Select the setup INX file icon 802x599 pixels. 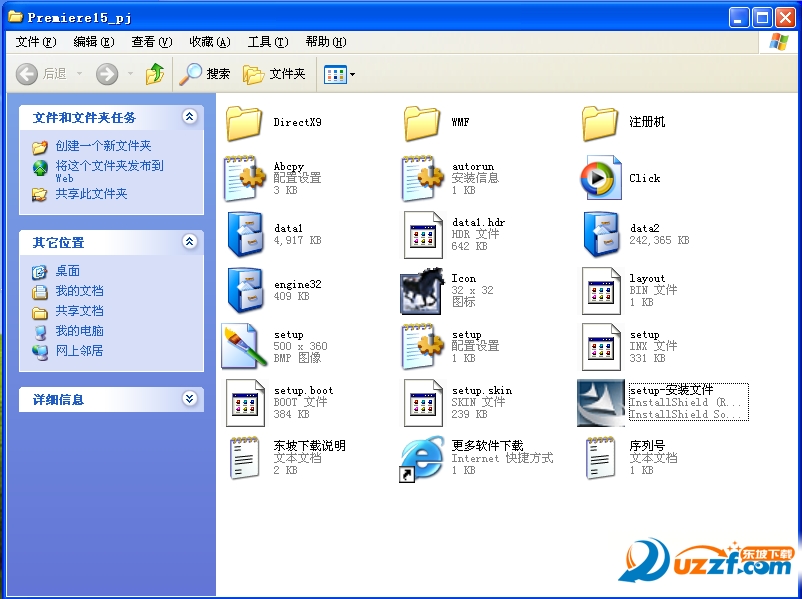[x=601, y=347]
